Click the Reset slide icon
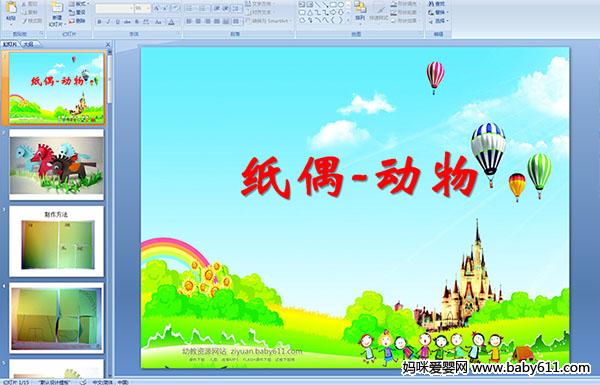 point(77,13)
